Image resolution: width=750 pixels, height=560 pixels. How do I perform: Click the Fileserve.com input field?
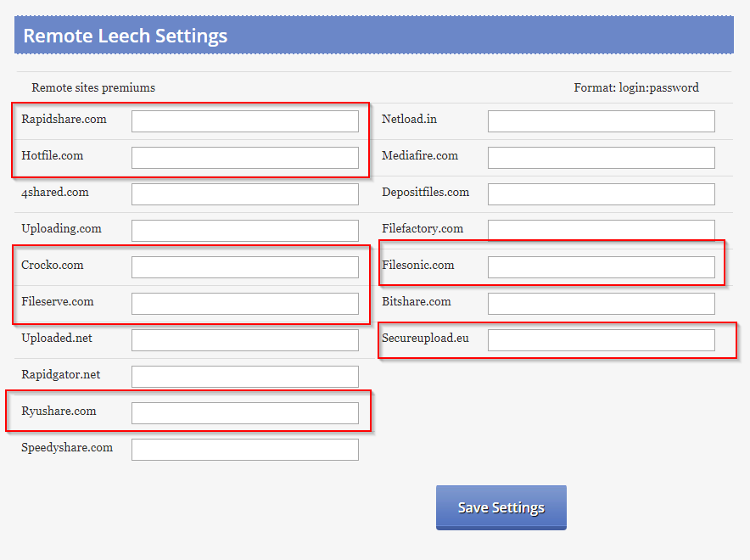245,304
